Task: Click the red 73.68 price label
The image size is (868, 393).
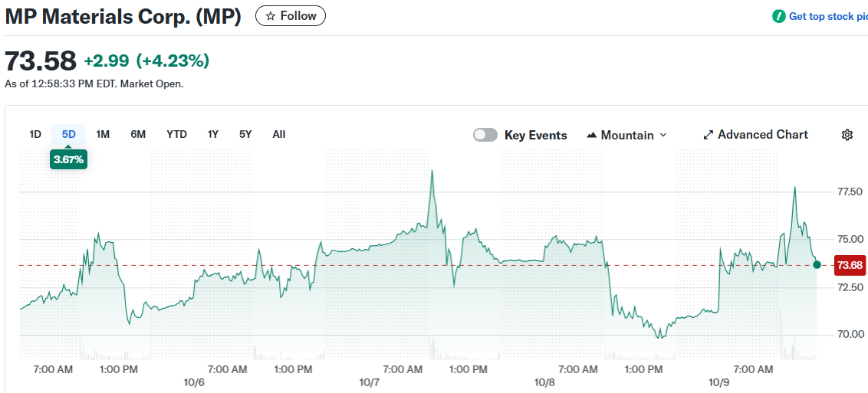Action: click(x=850, y=265)
